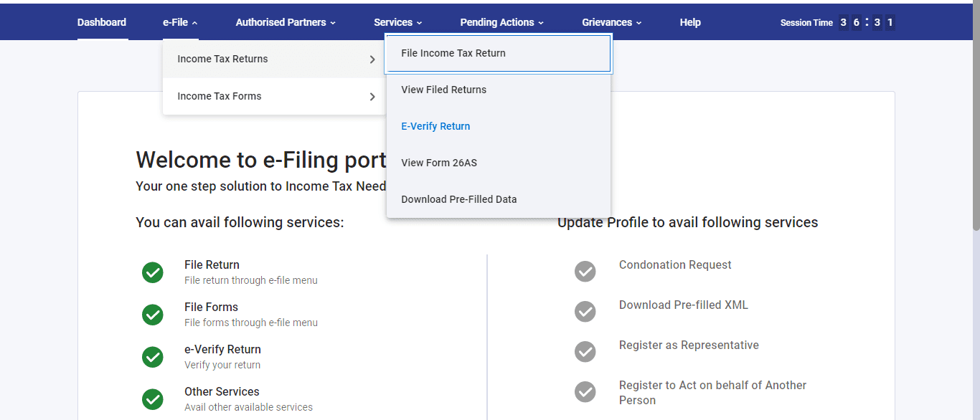Go to Dashboard tab
Viewport: 980px width, 420px height.
(102, 22)
